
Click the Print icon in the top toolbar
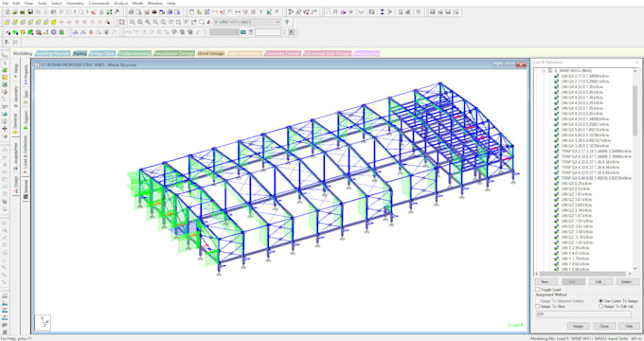tap(132, 12)
